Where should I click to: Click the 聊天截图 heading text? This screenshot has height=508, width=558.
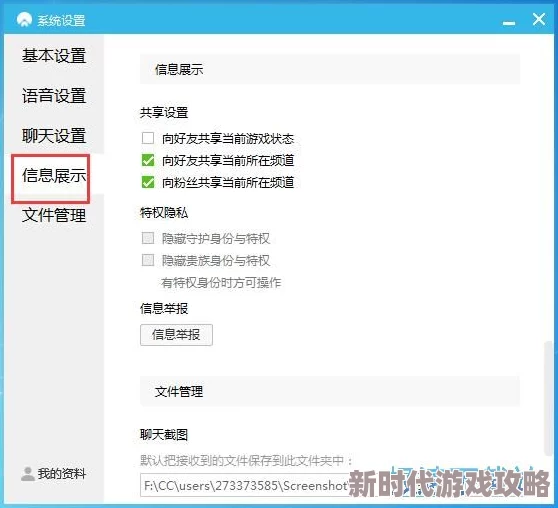[164, 435]
